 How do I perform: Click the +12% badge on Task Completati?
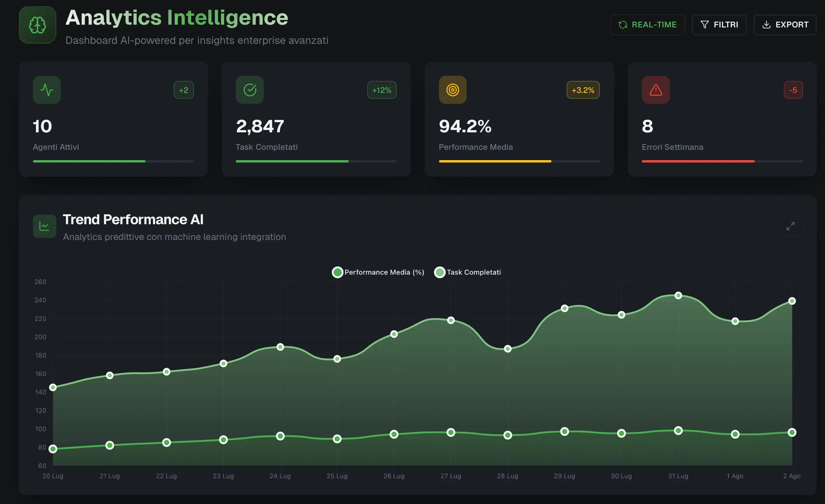[x=381, y=90]
